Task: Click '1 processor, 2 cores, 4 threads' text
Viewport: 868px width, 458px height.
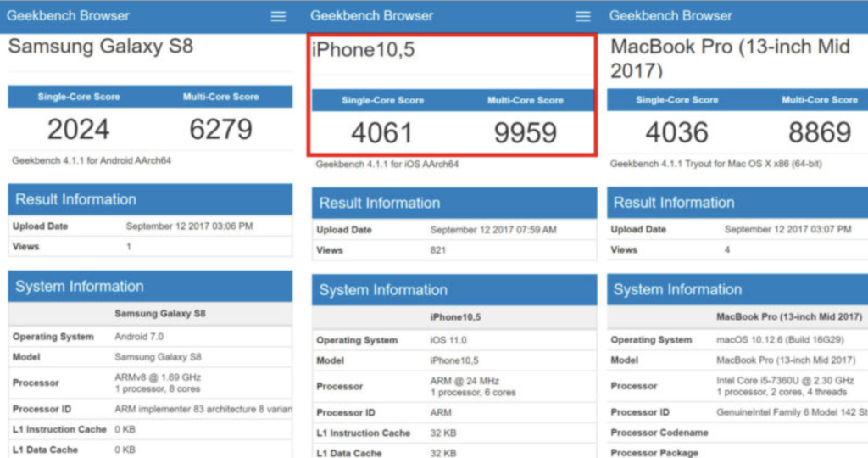Action: click(x=781, y=392)
